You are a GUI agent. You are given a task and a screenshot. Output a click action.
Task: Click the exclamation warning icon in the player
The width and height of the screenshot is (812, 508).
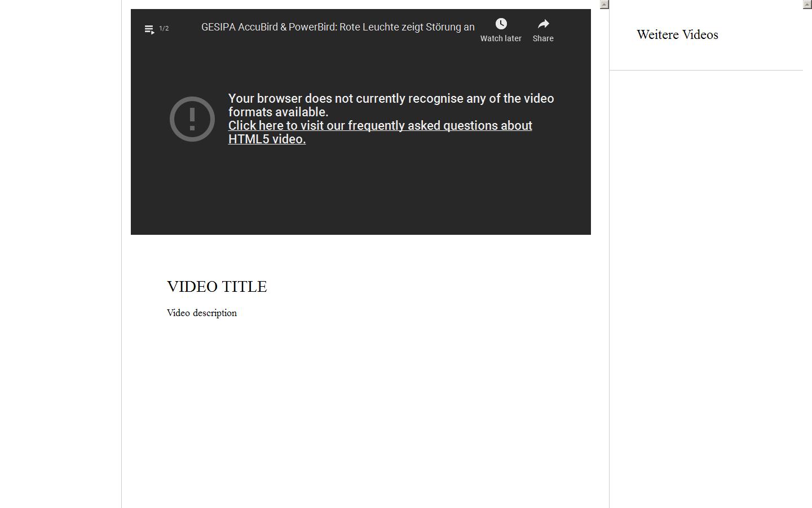[x=192, y=119]
